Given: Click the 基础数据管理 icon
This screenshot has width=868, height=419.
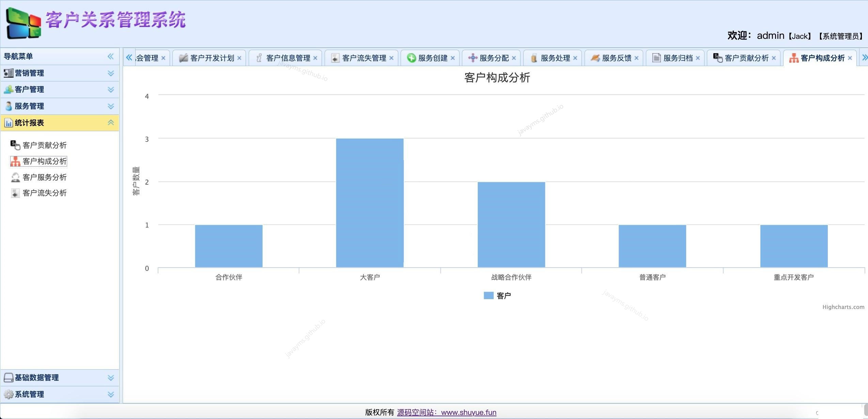Looking at the screenshot, I should [x=8, y=377].
